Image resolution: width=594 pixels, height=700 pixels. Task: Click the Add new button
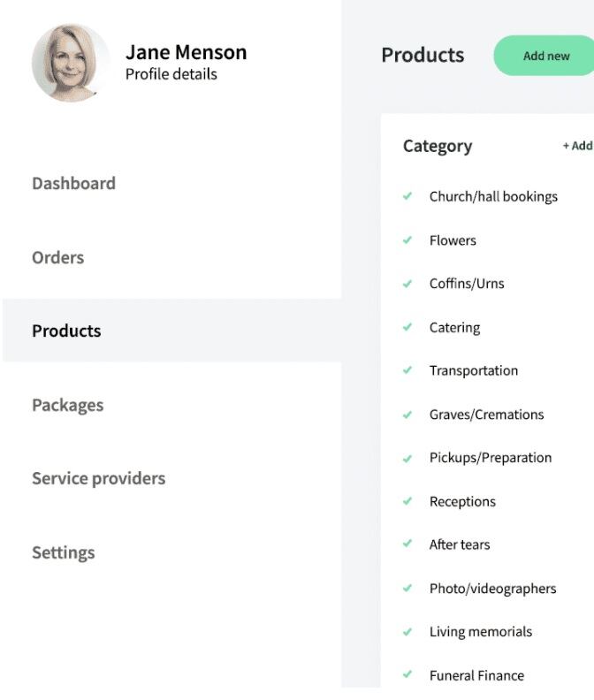pyautogui.click(x=545, y=56)
